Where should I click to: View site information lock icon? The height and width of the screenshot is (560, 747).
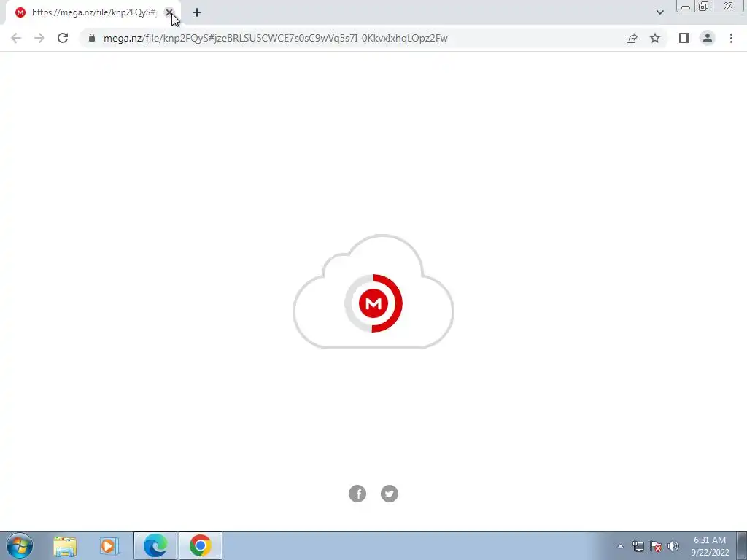(x=92, y=38)
